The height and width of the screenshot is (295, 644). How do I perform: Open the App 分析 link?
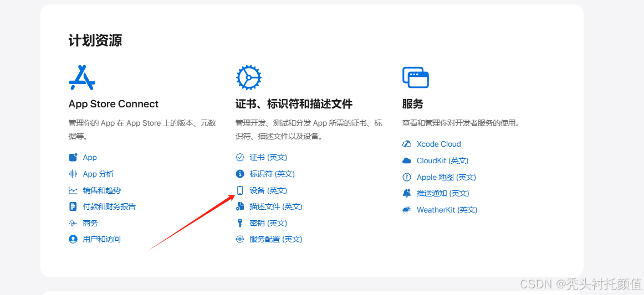pyautogui.click(x=99, y=174)
